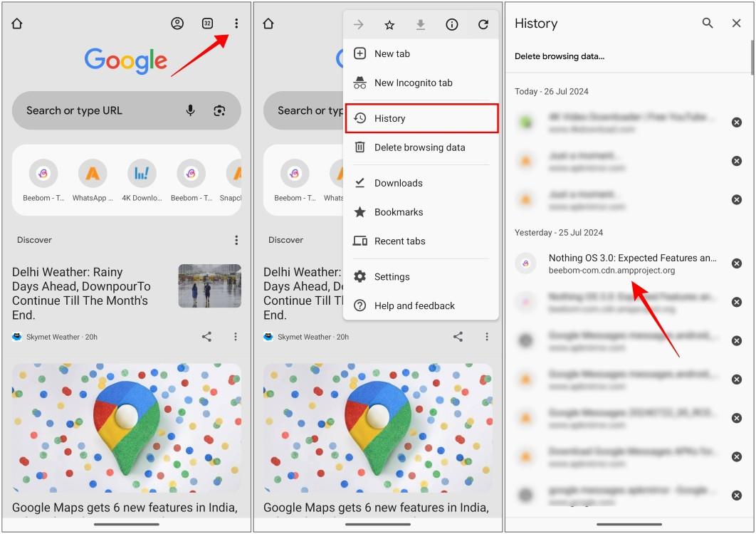756x534 pixels.
Task: Open the WhatsApp shortcut on the menu-closed screen
Action: click(x=93, y=180)
